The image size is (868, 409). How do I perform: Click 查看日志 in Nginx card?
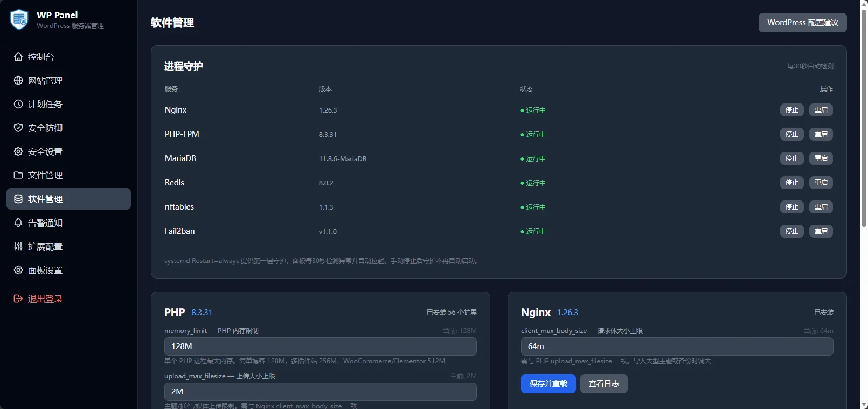tap(603, 384)
